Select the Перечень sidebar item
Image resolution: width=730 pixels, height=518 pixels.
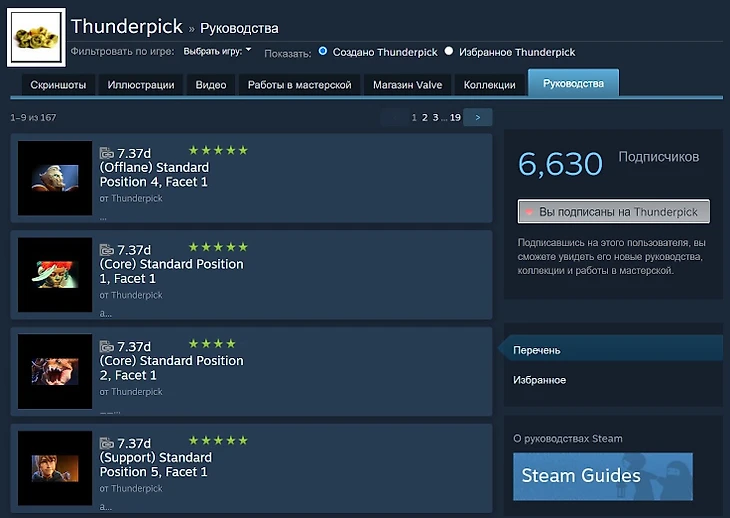[x=537, y=350]
